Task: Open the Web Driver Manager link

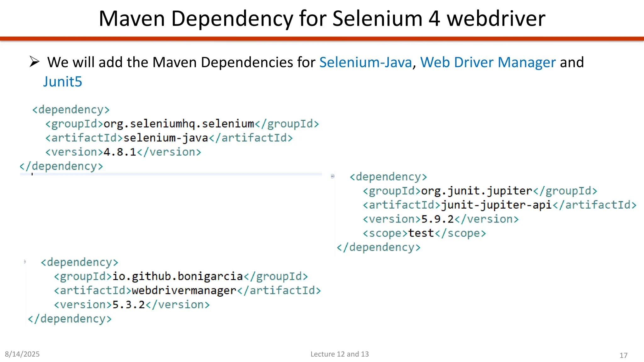Action: (488, 62)
